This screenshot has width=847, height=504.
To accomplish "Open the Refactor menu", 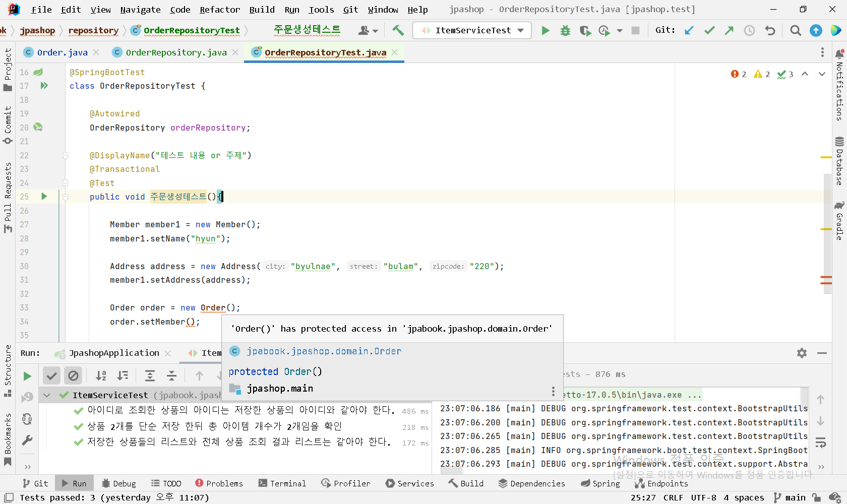I will click(x=219, y=10).
